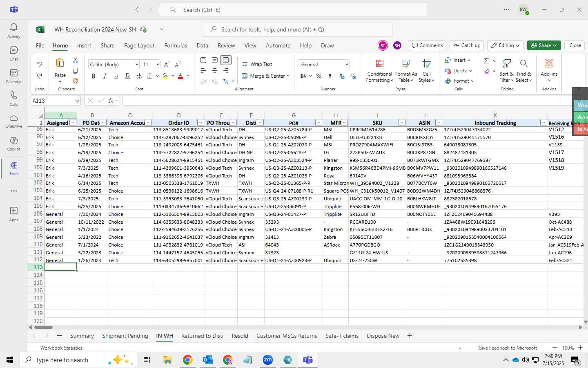Open Apps in Teams sidebar

13,214
